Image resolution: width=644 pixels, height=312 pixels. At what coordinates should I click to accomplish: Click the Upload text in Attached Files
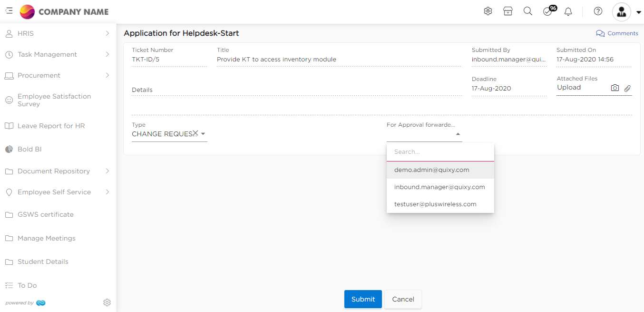tap(569, 88)
